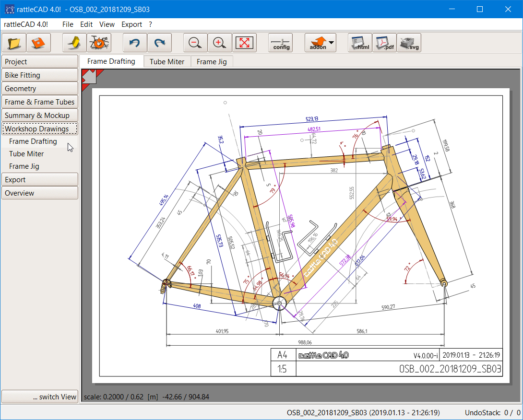Open the File menu
Screen dimensions: 523x420
[x=68, y=24]
